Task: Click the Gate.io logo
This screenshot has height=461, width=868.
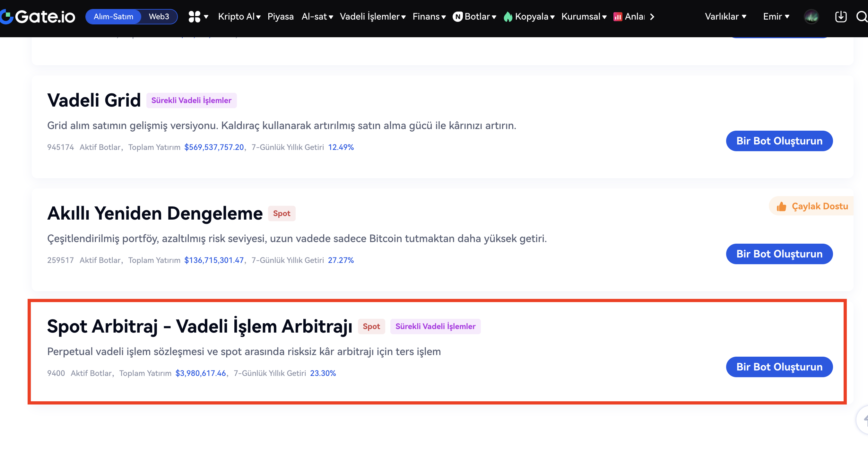Action: coord(38,16)
